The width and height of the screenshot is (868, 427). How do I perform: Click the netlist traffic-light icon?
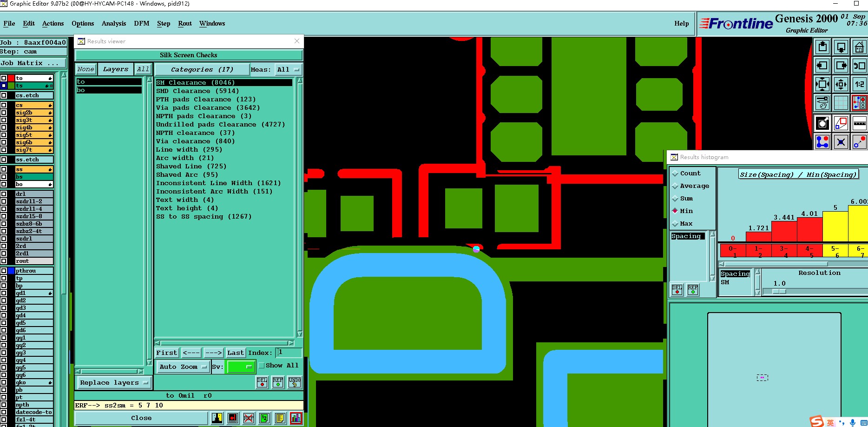(859, 103)
